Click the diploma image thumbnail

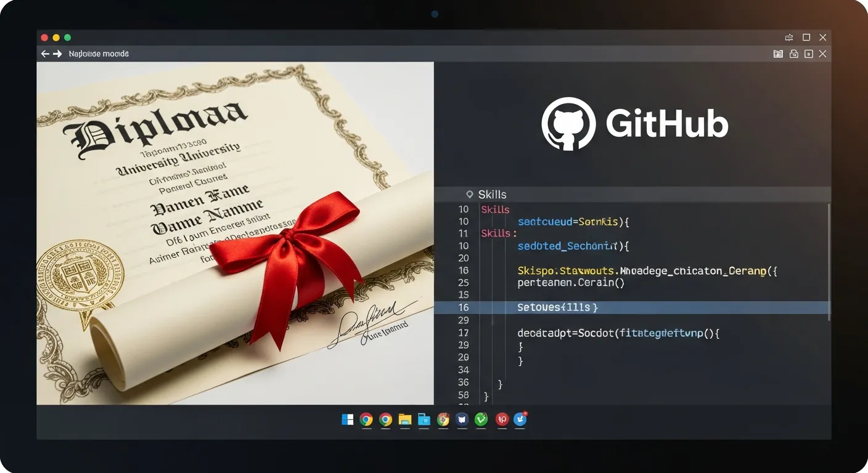tap(235, 233)
